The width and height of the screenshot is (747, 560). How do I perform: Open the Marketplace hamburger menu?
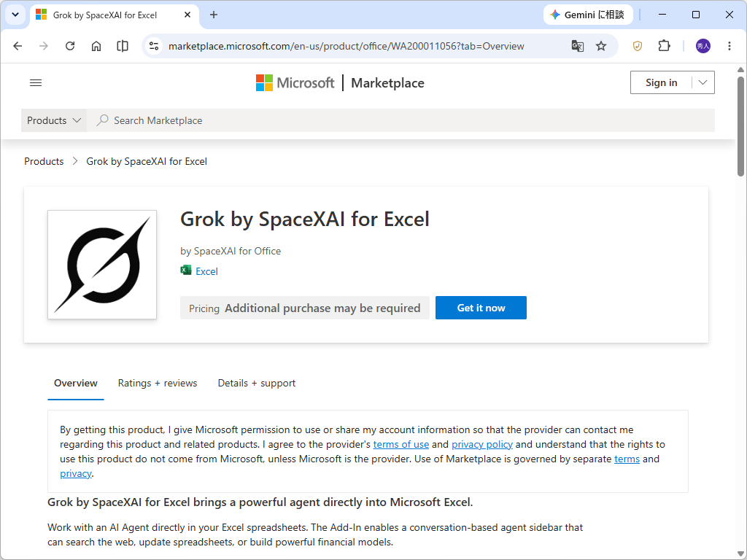[x=36, y=83]
